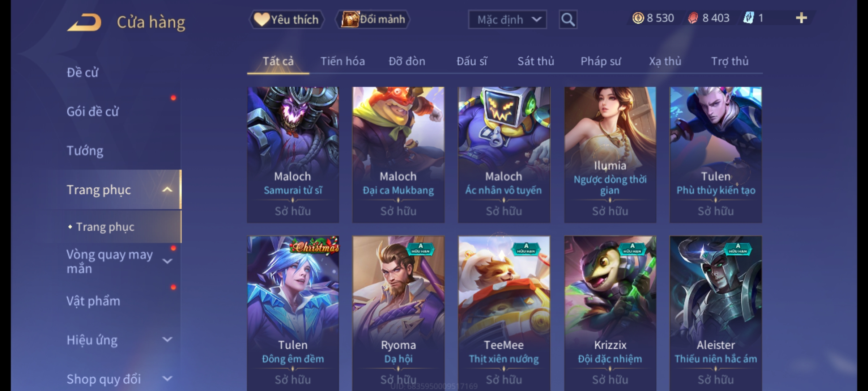Screen dimensions: 868x391
Task: Open the search magnifier icon
Action: [x=568, y=20]
